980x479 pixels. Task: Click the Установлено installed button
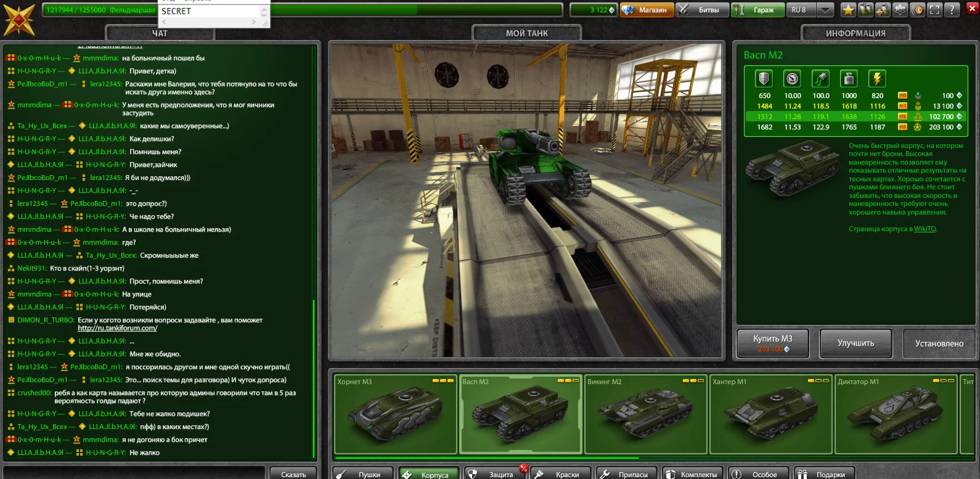(x=939, y=343)
